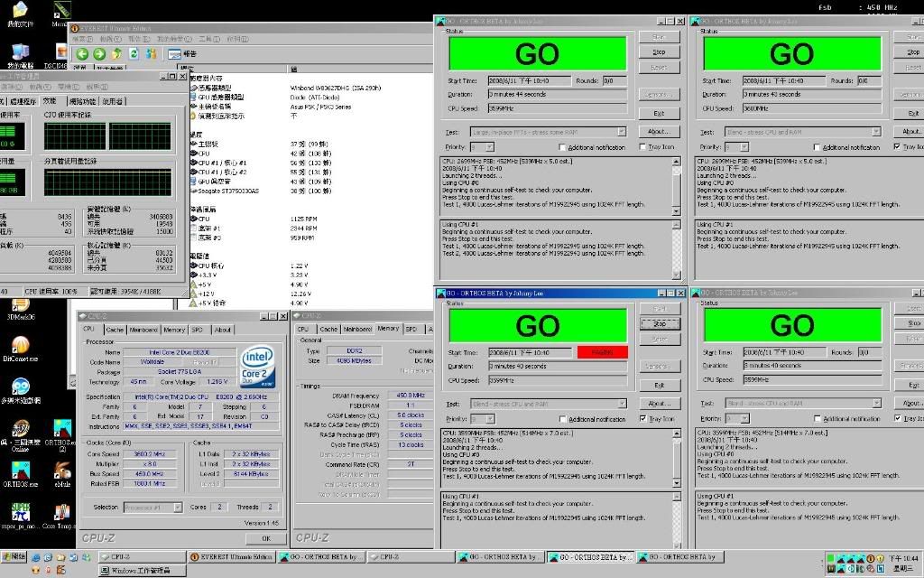Click the orange EVEREST icon in system tray
Viewport: 924px width, 578px height.
[871, 558]
